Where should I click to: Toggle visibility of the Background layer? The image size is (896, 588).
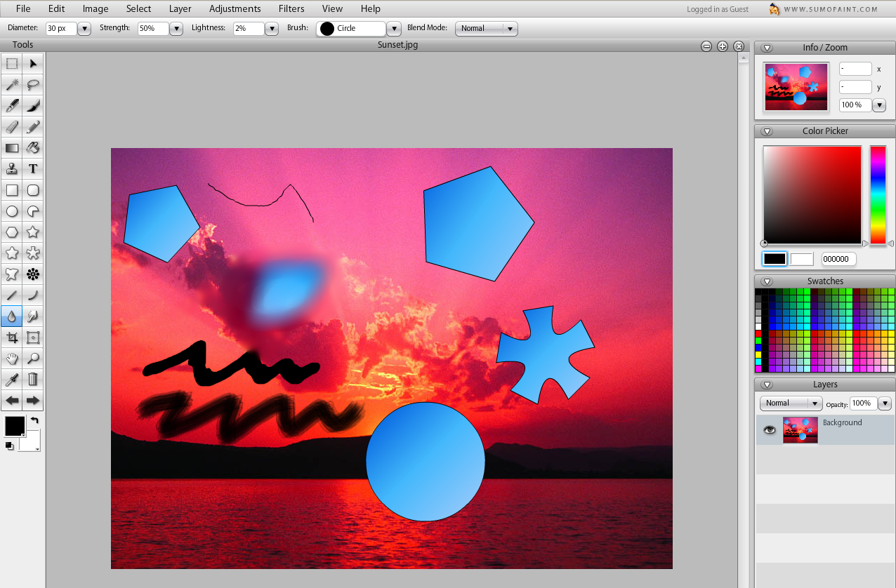[769, 429]
